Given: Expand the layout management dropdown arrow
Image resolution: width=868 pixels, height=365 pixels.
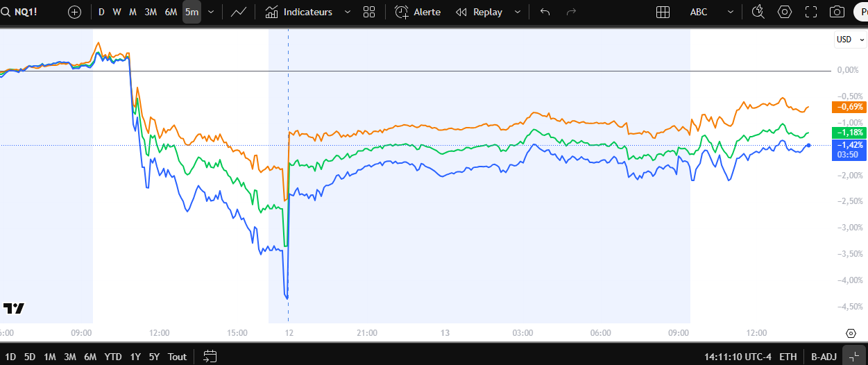Looking at the screenshot, I should click(x=731, y=12).
